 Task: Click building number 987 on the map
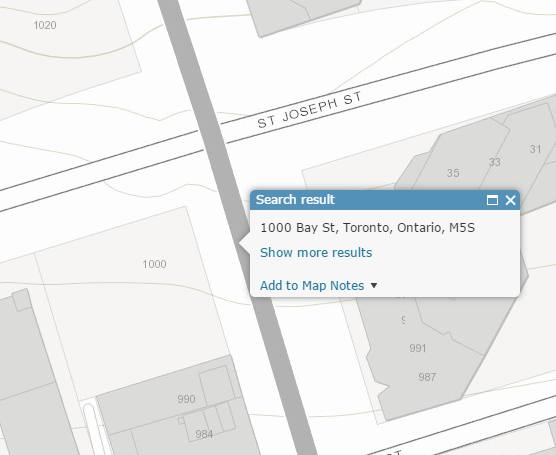427,377
